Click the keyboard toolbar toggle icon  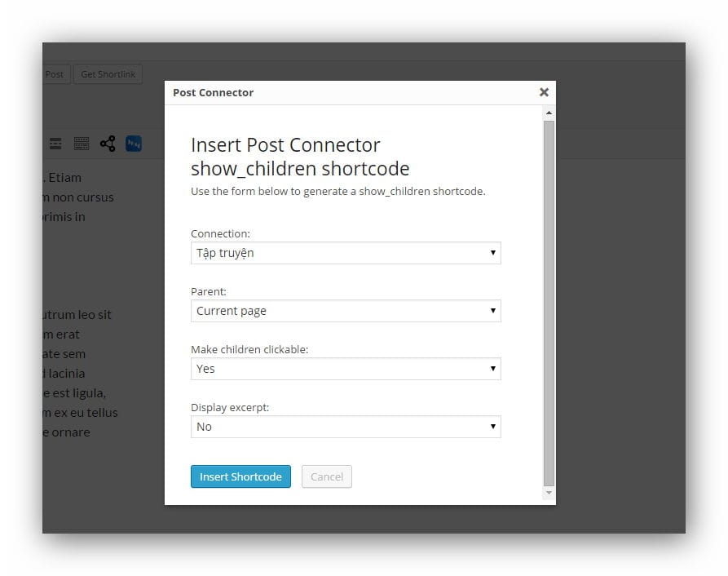pos(82,144)
